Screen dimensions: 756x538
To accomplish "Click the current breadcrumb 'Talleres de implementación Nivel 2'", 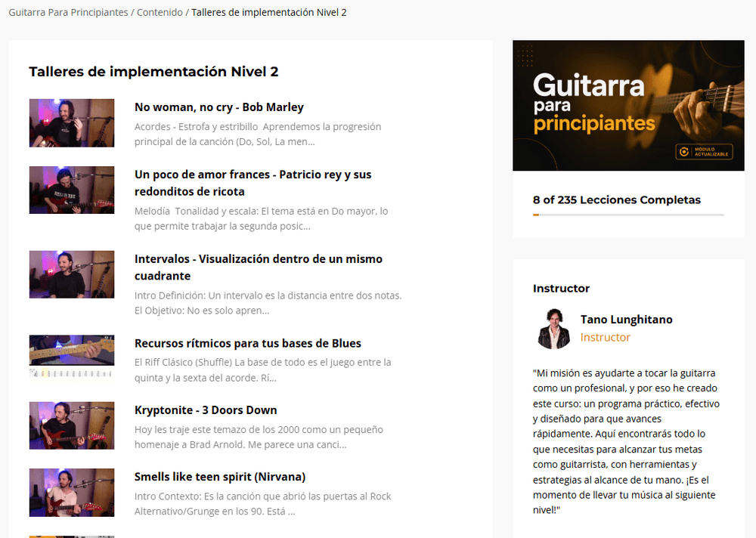I will click(269, 13).
